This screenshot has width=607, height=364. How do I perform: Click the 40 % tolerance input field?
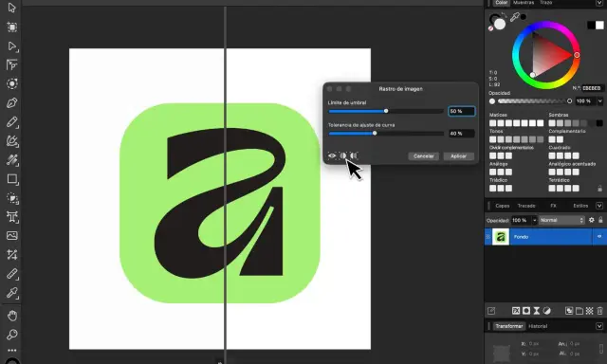[x=462, y=133]
